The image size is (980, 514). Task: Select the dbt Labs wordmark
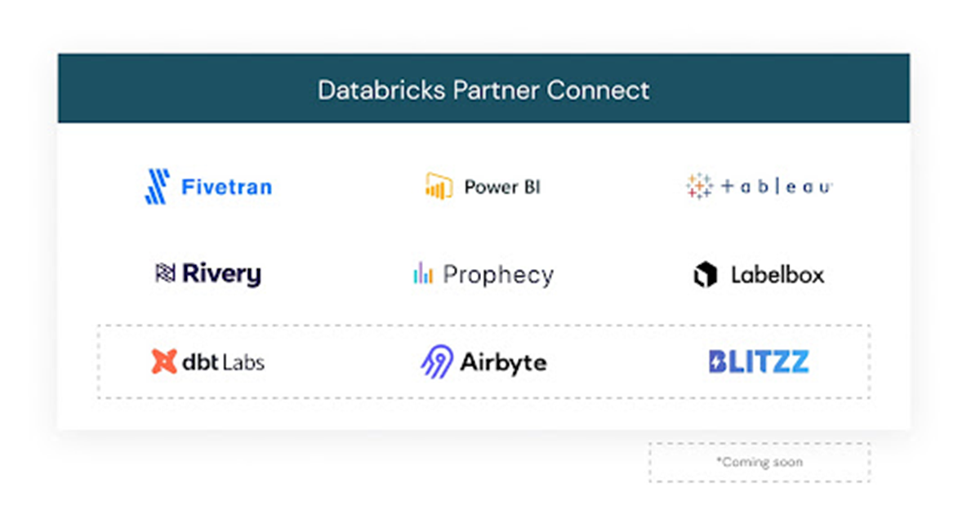click(x=223, y=361)
